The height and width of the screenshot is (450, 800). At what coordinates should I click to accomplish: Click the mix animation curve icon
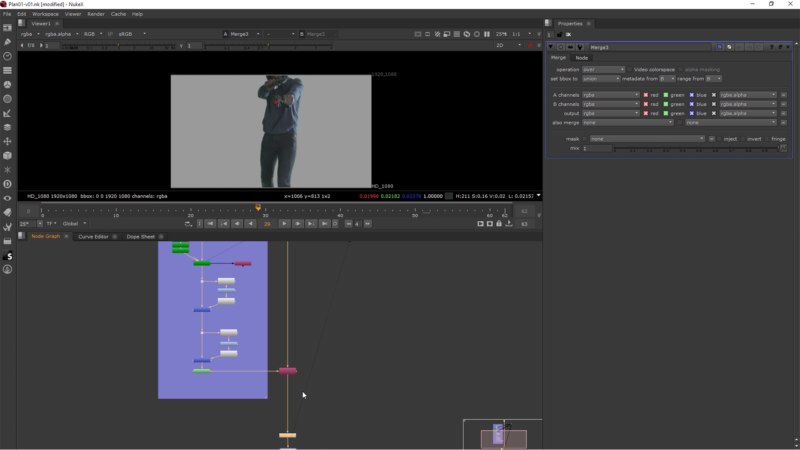(x=784, y=148)
